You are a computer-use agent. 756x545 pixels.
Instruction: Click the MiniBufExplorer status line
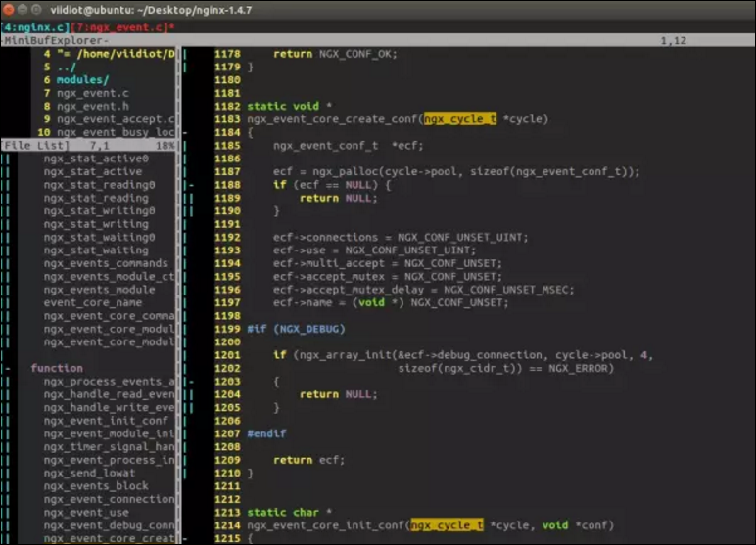[378, 40]
